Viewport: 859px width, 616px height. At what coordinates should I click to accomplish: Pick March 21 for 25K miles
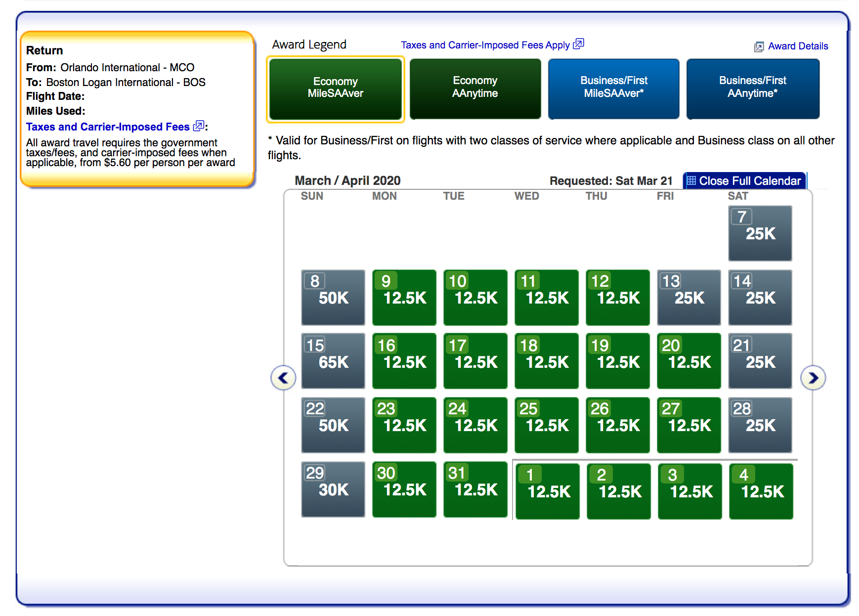pos(760,360)
